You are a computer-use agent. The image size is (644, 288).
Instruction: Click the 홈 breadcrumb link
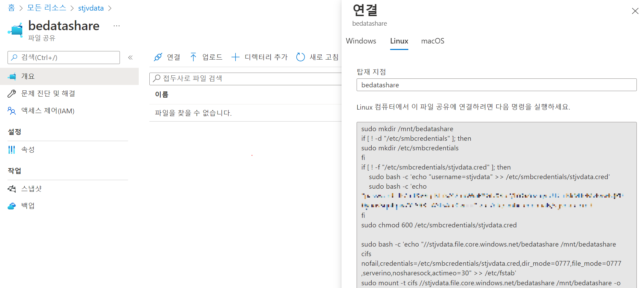coord(11,8)
